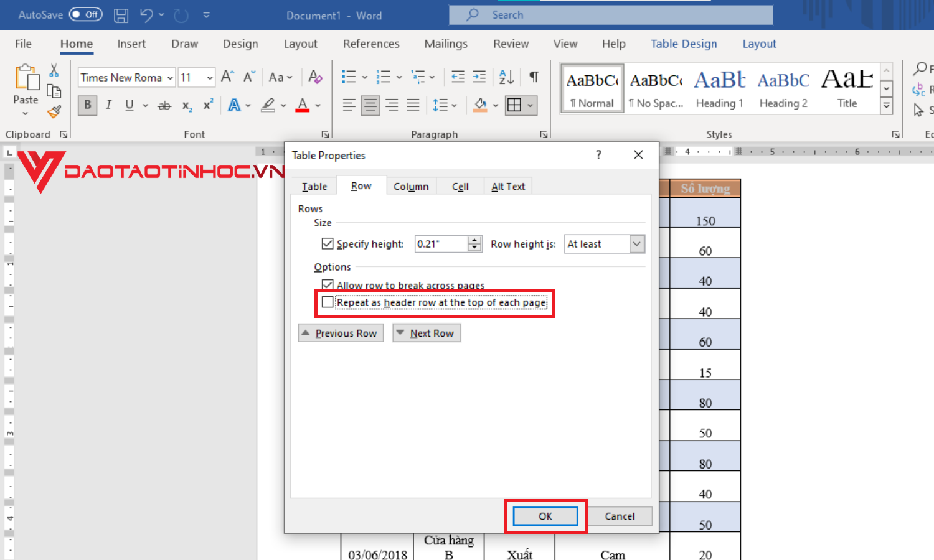934x560 pixels.
Task: Copy selection using the Copy icon
Action: 54,91
